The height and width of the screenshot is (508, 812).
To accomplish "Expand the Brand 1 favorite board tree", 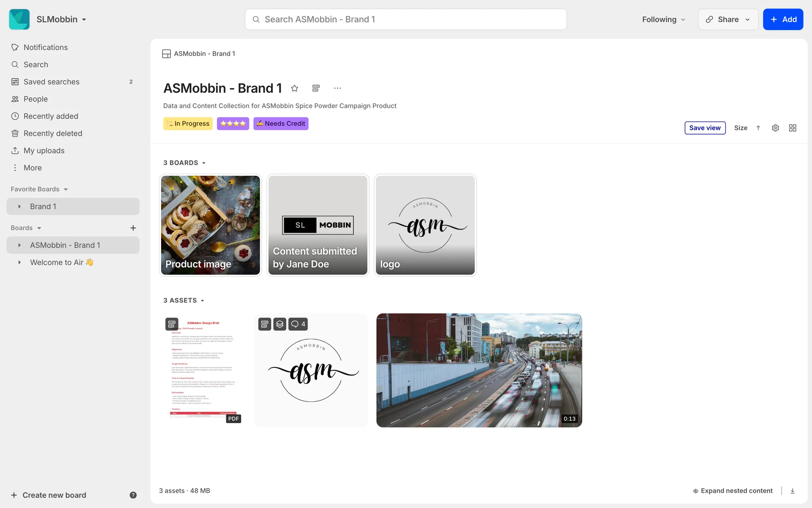I will 19,207.
